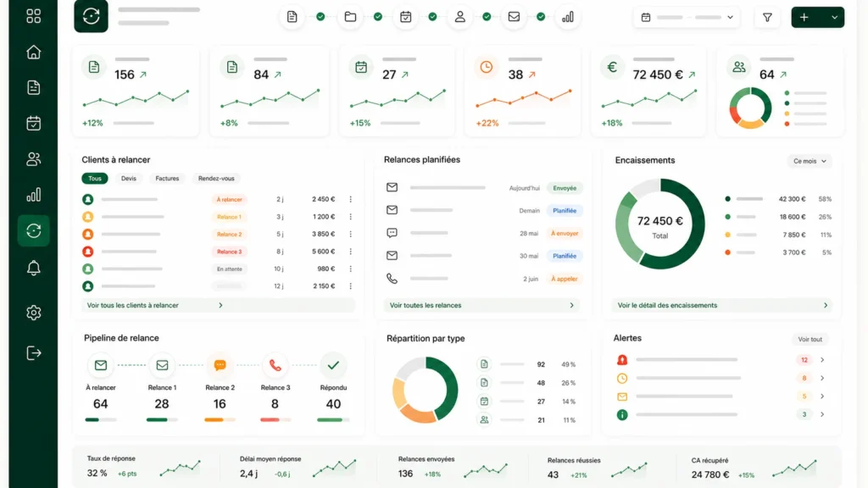Image resolution: width=868 pixels, height=488 pixels.
Task: Open settings gear in sidebar
Action: (33, 313)
